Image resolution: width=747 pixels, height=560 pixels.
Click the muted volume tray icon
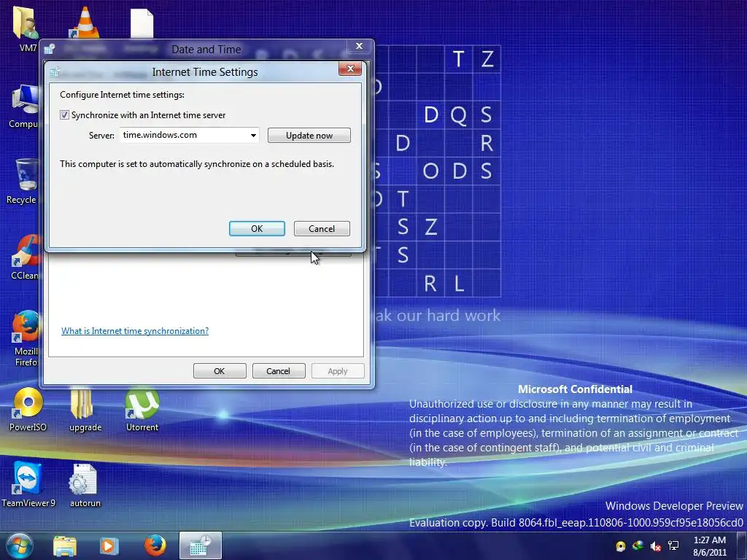(656, 546)
